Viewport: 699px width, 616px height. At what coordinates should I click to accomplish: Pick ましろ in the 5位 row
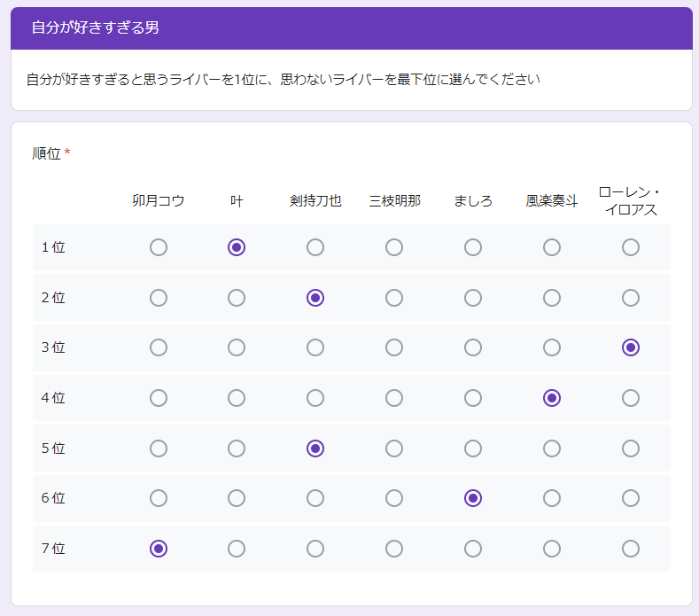click(473, 448)
